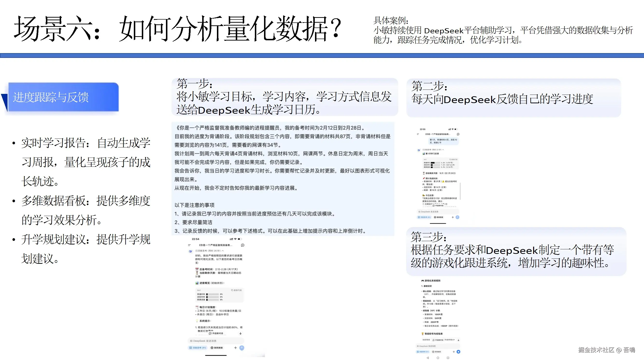Tap Android home circle navigation icon
Screen dimensions: 644x362
tap(438, 358)
